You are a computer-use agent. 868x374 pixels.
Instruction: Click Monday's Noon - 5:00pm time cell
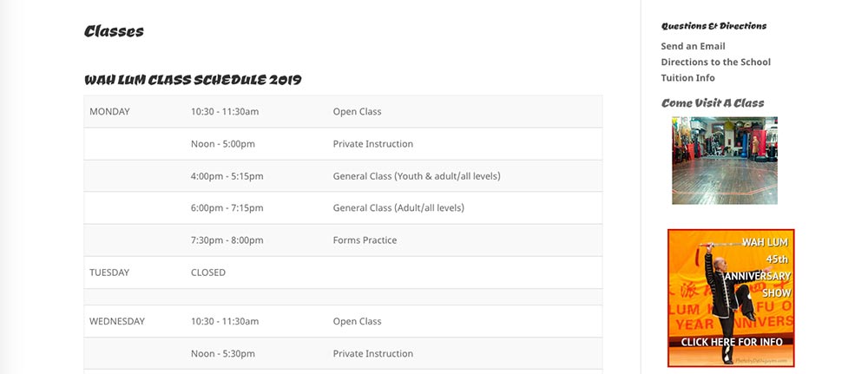point(222,144)
